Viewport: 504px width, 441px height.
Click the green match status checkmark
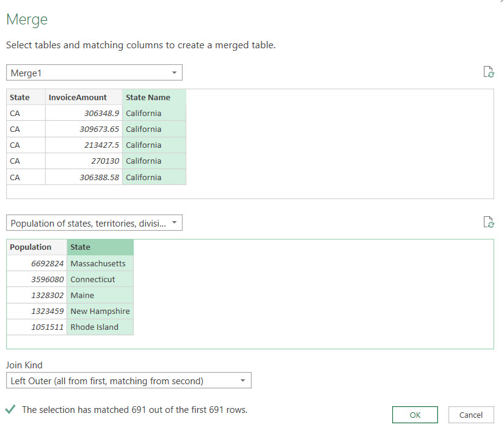tap(10, 410)
